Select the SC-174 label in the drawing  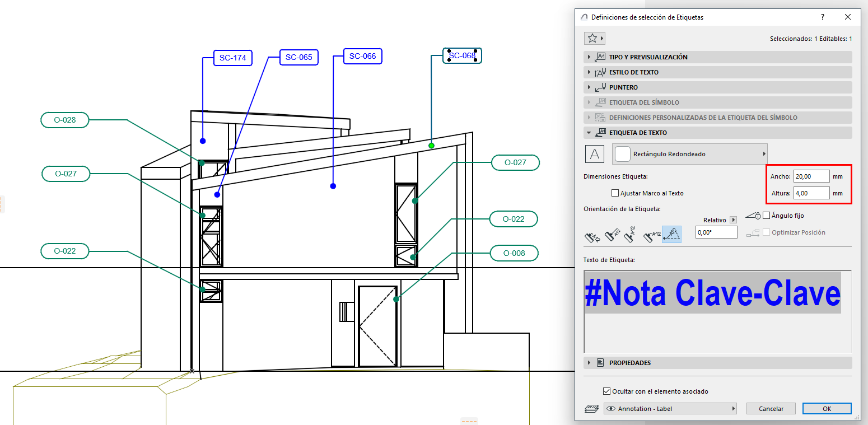point(232,58)
